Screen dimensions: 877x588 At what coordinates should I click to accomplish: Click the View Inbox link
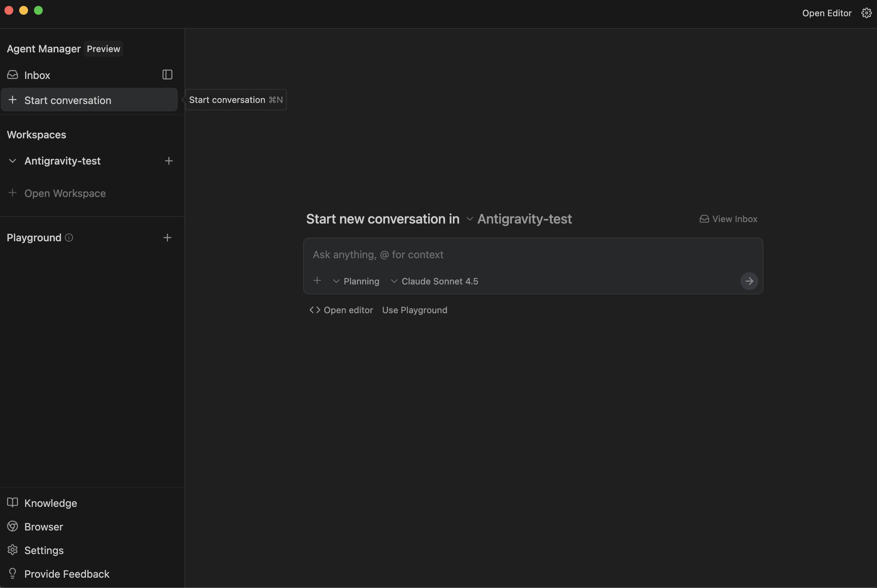[728, 219]
